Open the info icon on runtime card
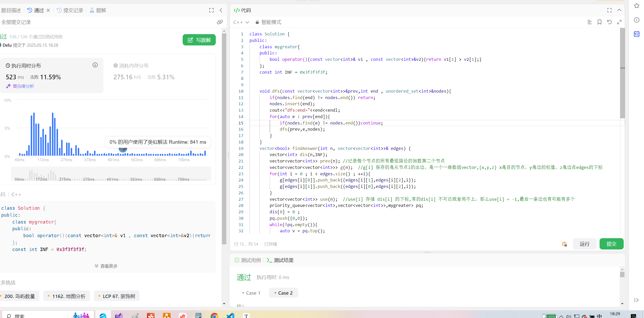 (95, 65)
